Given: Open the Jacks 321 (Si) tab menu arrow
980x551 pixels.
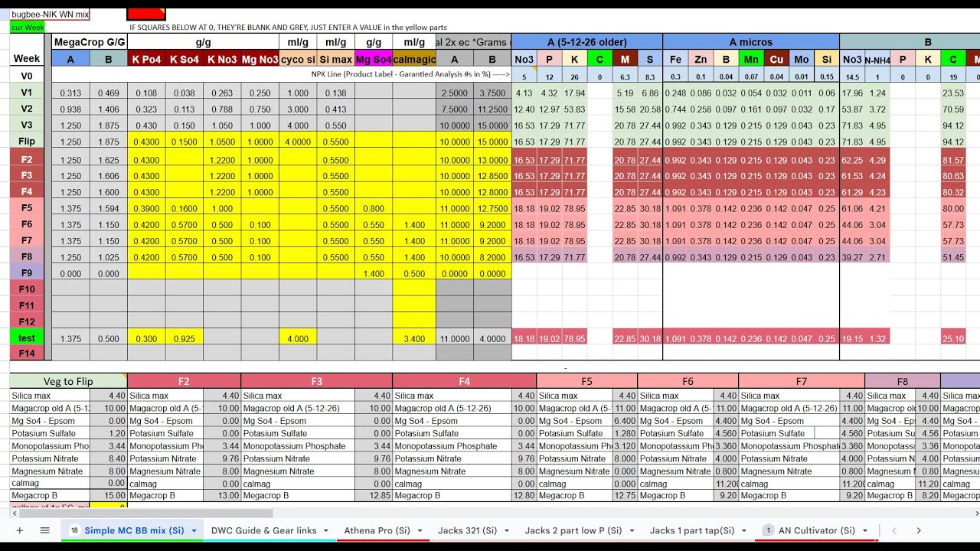Looking at the screenshot, I should point(508,530).
